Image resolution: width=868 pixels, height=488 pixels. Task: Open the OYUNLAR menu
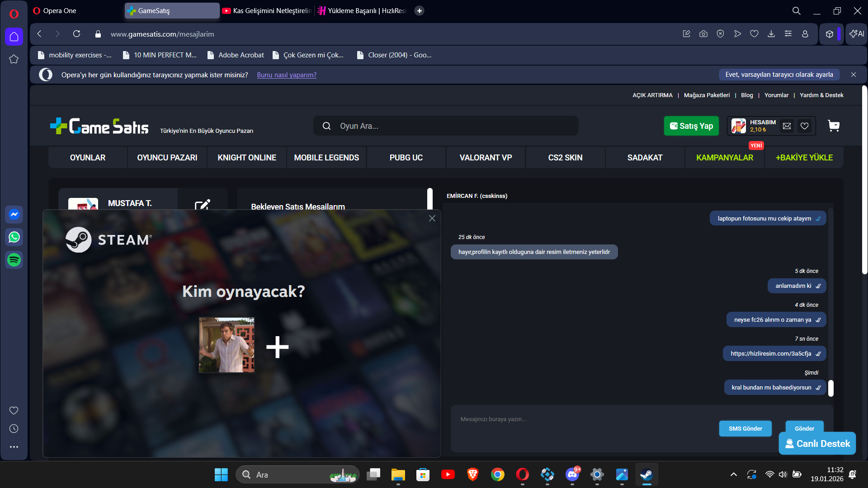point(88,158)
